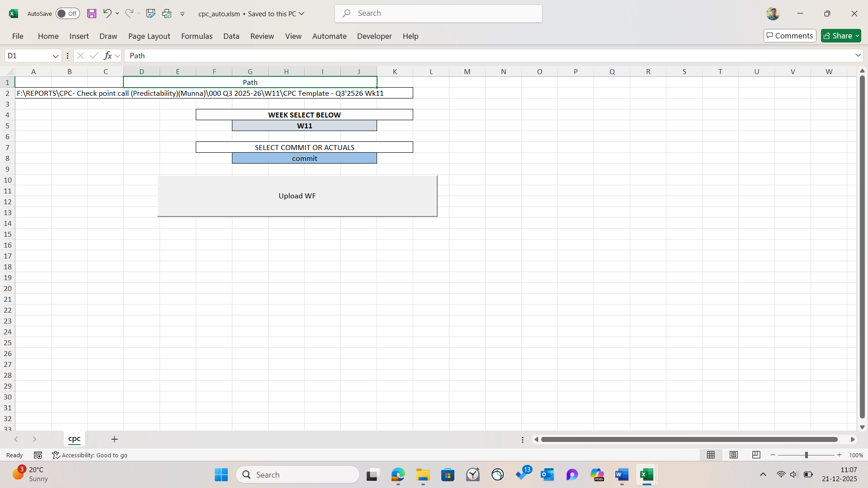
Task: Open the Developer ribbon tab
Action: click(x=374, y=36)
